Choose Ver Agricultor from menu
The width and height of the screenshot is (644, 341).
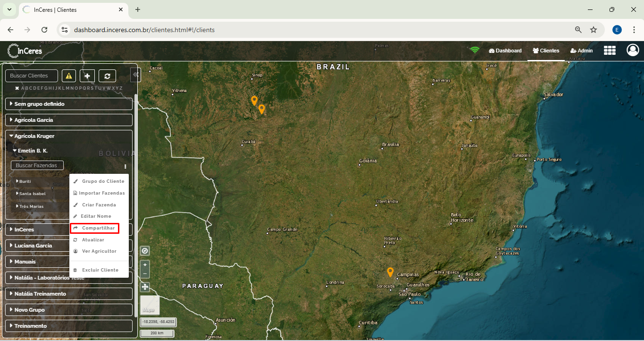[x=99, y=251]
